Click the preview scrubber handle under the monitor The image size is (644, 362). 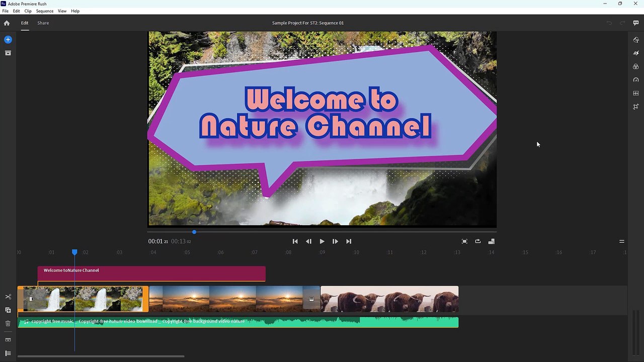[194, 232]
